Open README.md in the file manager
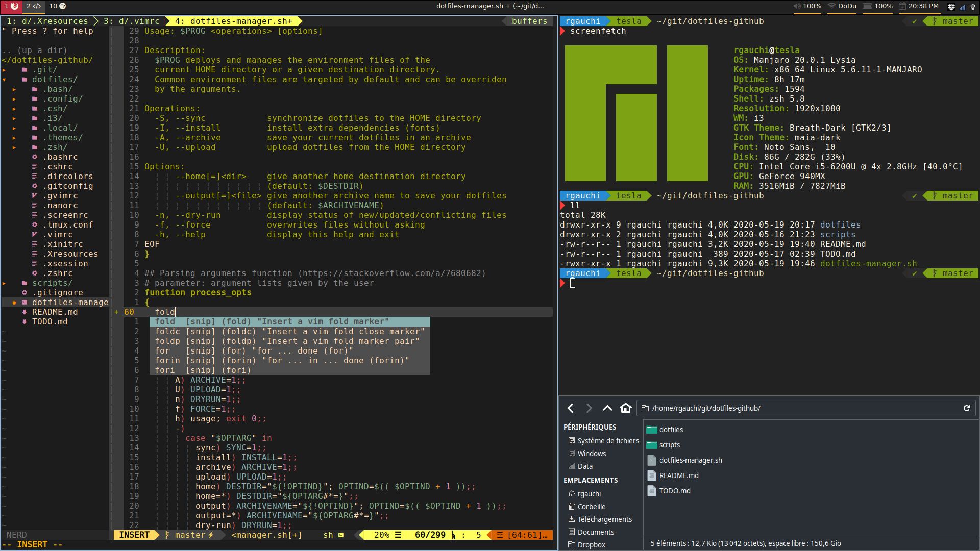 [x=678, y=475]
